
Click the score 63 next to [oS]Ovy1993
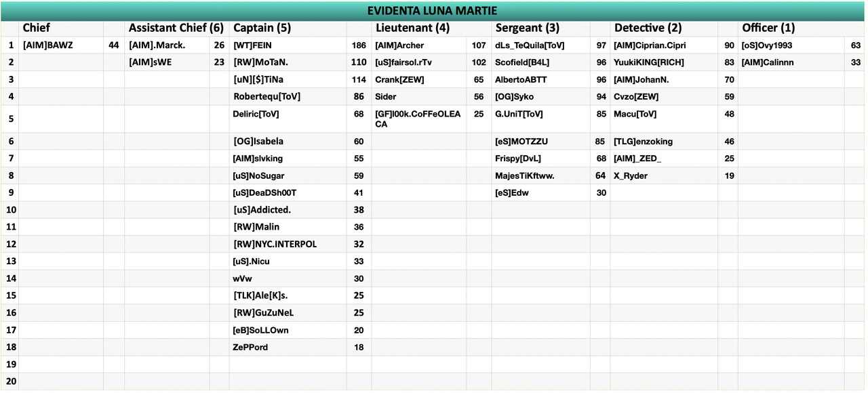855,45
